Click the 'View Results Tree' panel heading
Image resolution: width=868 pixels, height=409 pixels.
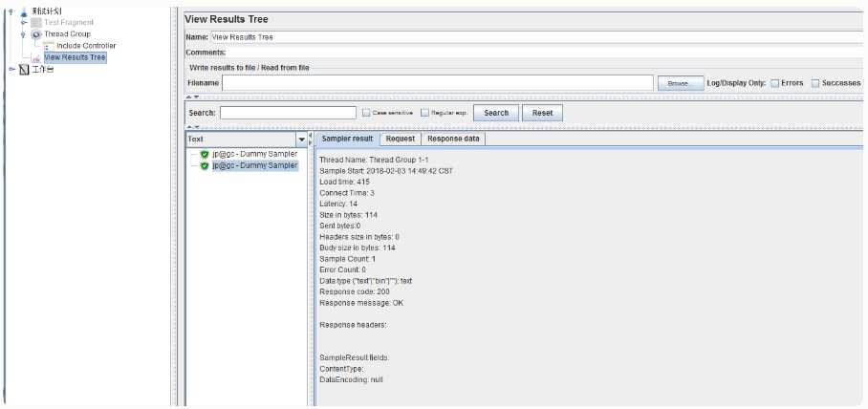point(227,19)
